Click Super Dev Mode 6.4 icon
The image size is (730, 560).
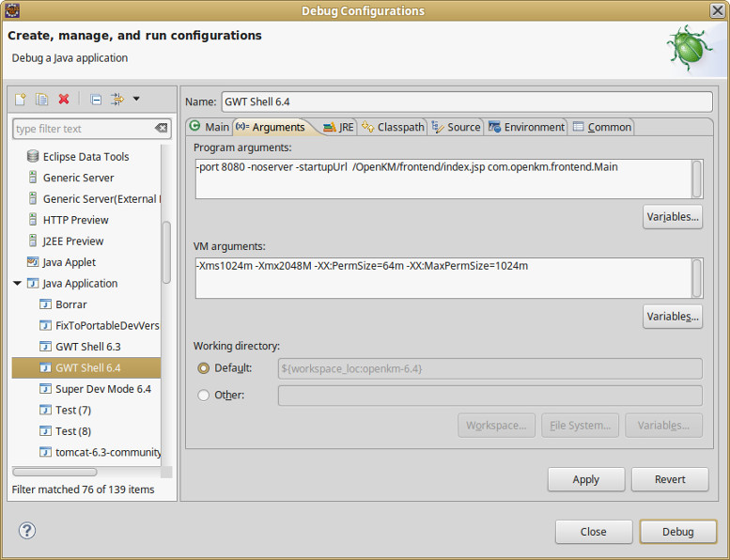pyautogui.click(x=45, y=389)
